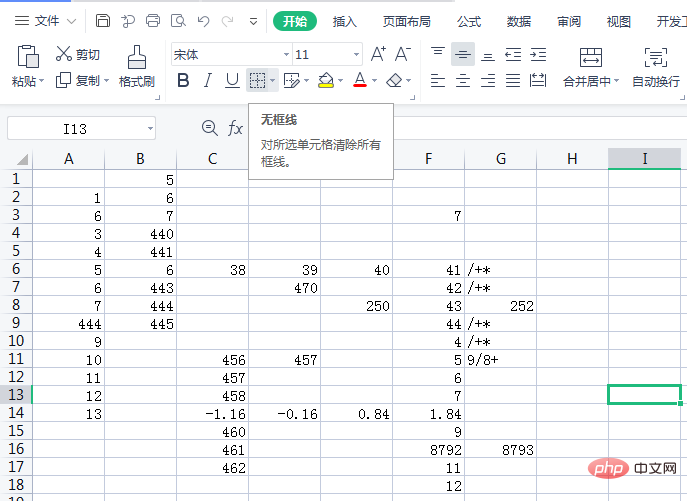Click the Export to PDF icon beside Save
The image size is (687, 501).
point(128,21)
